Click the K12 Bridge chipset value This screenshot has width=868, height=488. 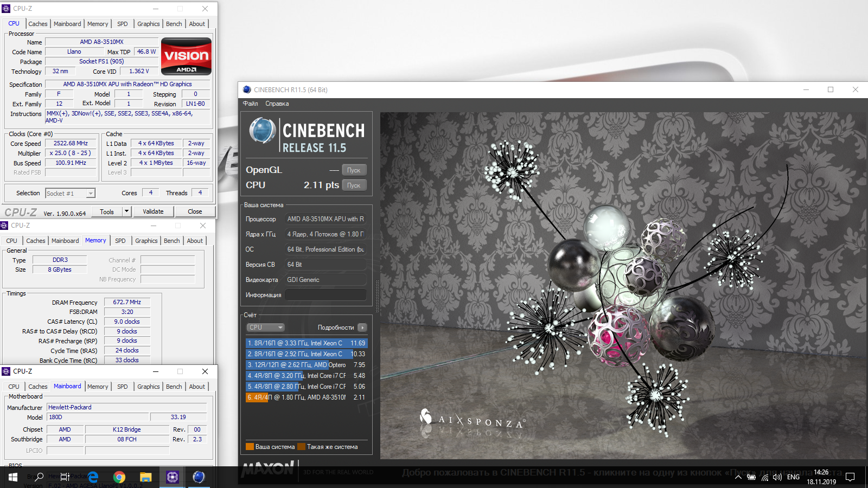pyautogui.click(x=127, y=429)
